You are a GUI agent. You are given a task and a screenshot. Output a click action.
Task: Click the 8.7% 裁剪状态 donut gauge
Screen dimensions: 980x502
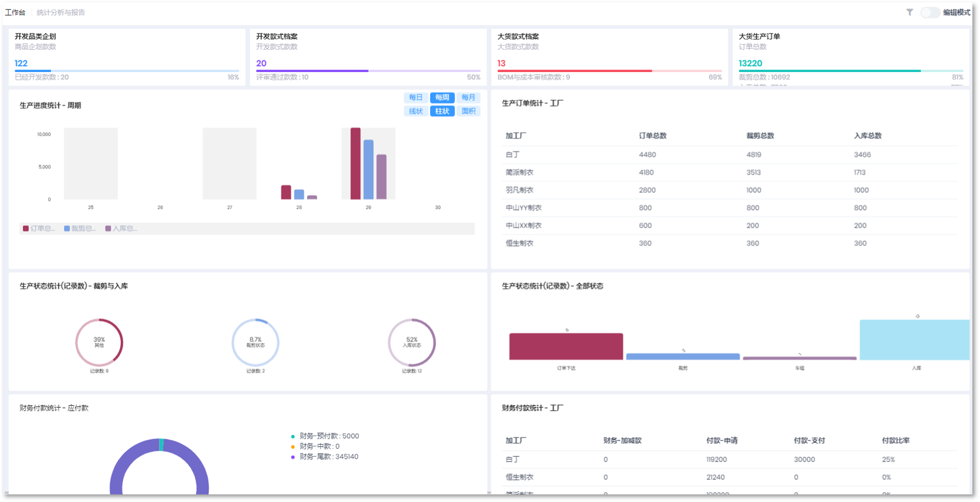point(256,343)
